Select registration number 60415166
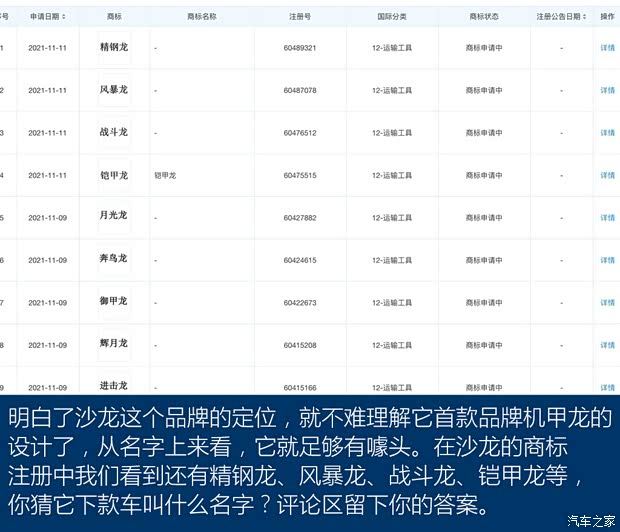620x532 pixels. [x=300, y=388]
